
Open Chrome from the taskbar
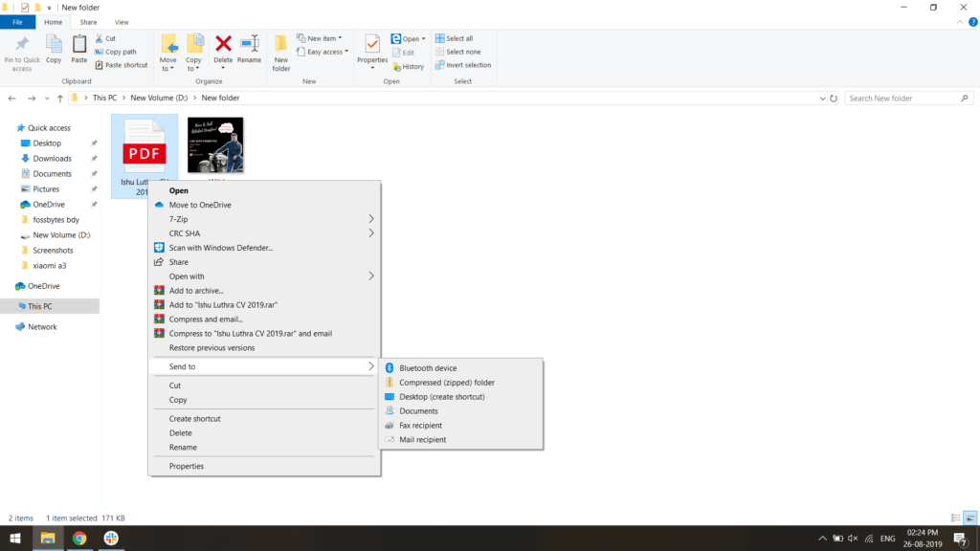(79, 539)
